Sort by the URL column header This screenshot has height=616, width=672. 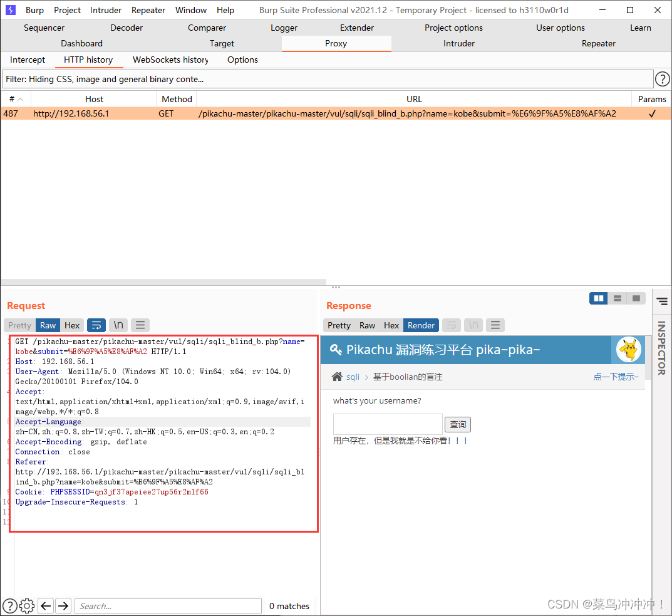(414, 99)
